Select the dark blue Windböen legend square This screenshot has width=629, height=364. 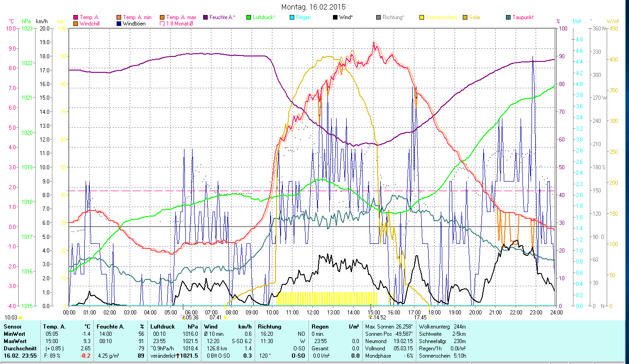coord(118,23)
